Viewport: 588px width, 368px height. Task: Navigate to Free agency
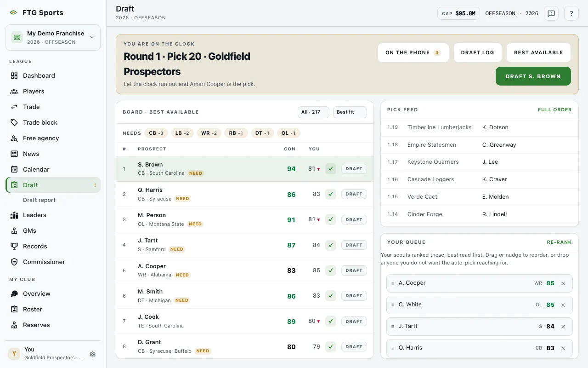tap(53, 138)
